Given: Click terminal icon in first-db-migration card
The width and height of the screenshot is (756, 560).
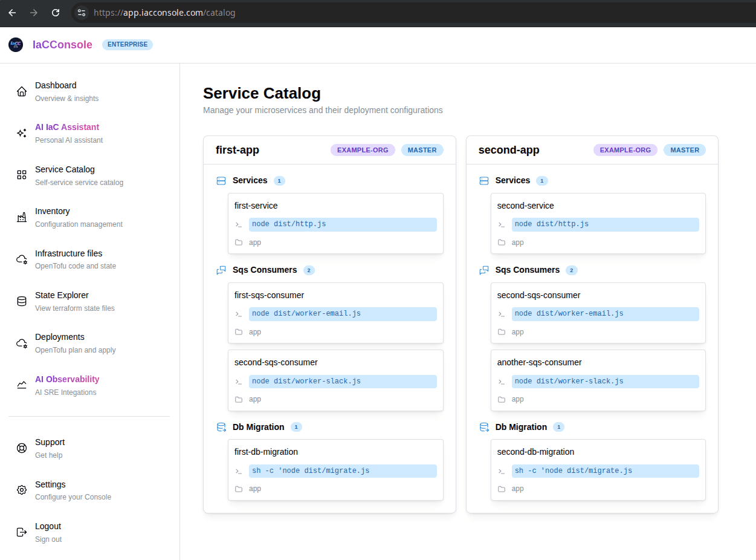Looking at the screenshot, I should click(239, 471).
